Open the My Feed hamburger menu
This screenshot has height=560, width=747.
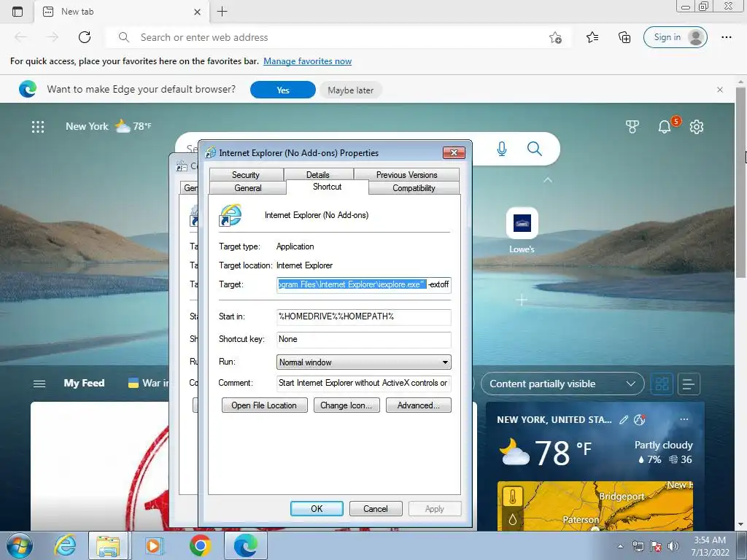pos(39,384)
